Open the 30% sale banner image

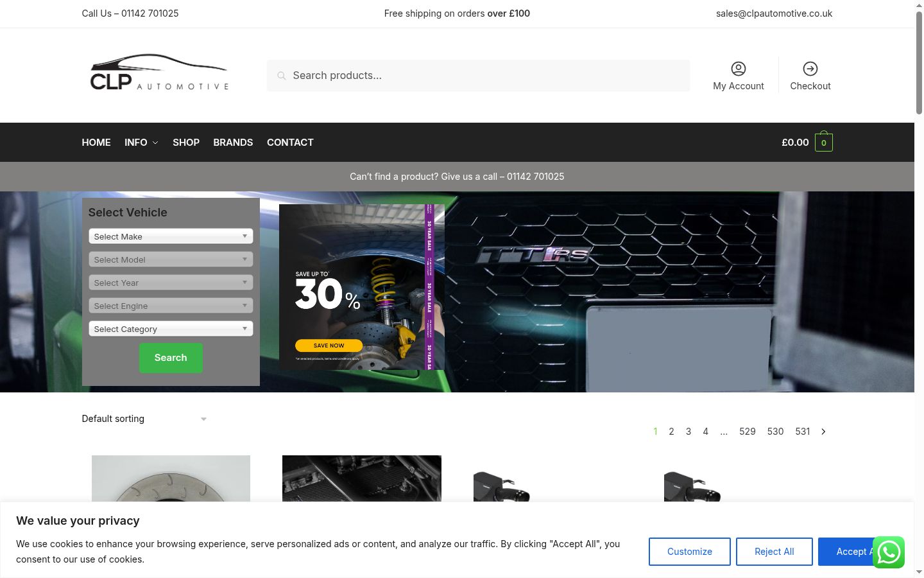(x=362, y=287)
